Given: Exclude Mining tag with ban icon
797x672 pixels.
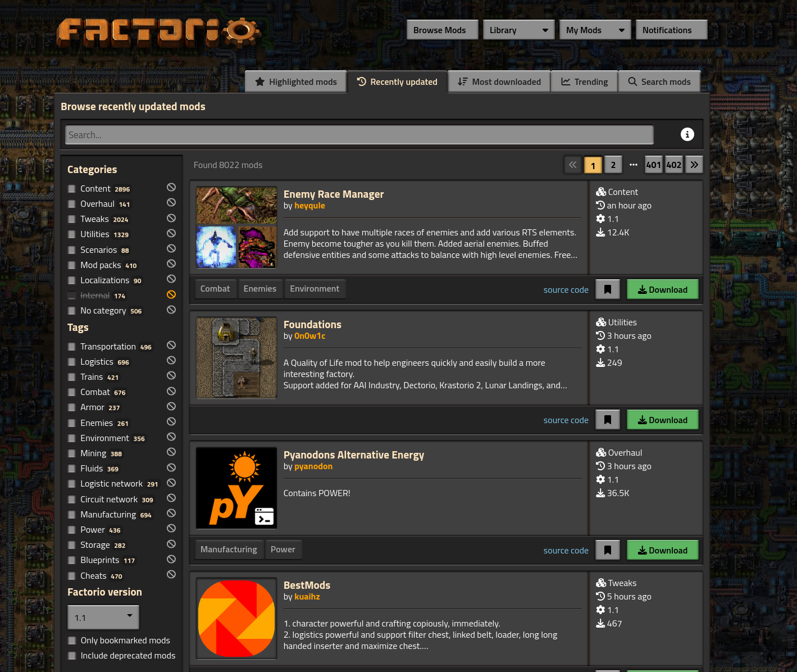Looking at the screenshot, I should point(171,452).
